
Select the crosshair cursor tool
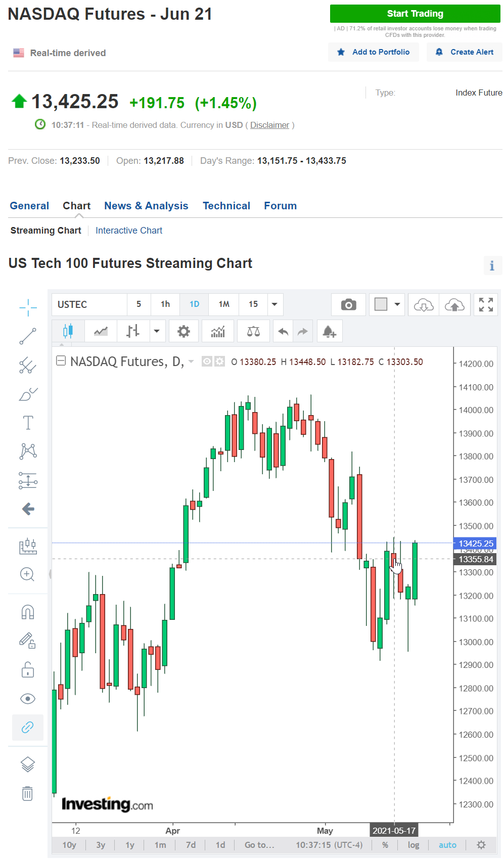(x=28, y=307)
